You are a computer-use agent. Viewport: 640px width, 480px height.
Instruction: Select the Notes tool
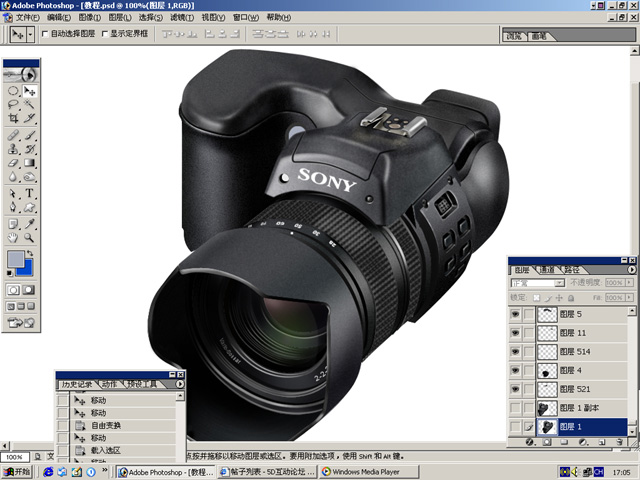13,224
